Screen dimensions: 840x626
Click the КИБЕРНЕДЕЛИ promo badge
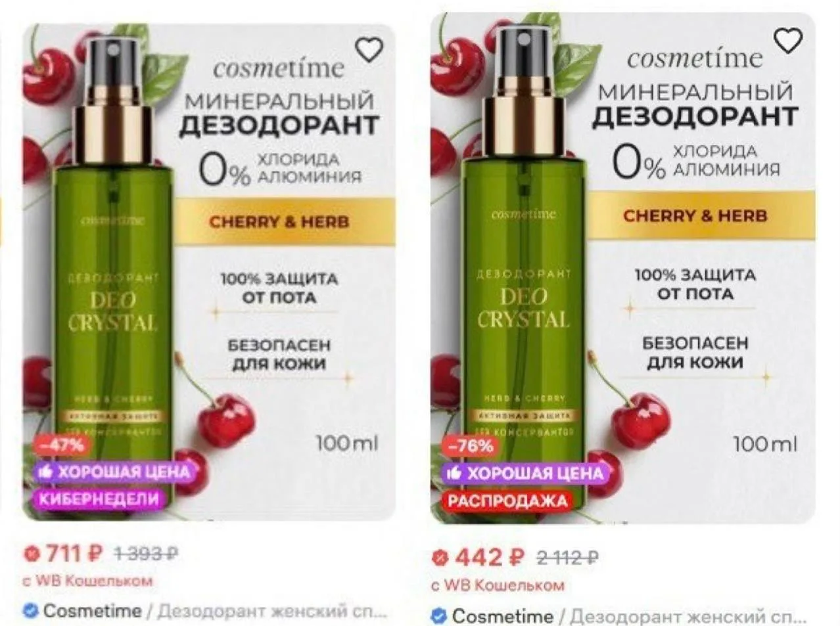99,499
